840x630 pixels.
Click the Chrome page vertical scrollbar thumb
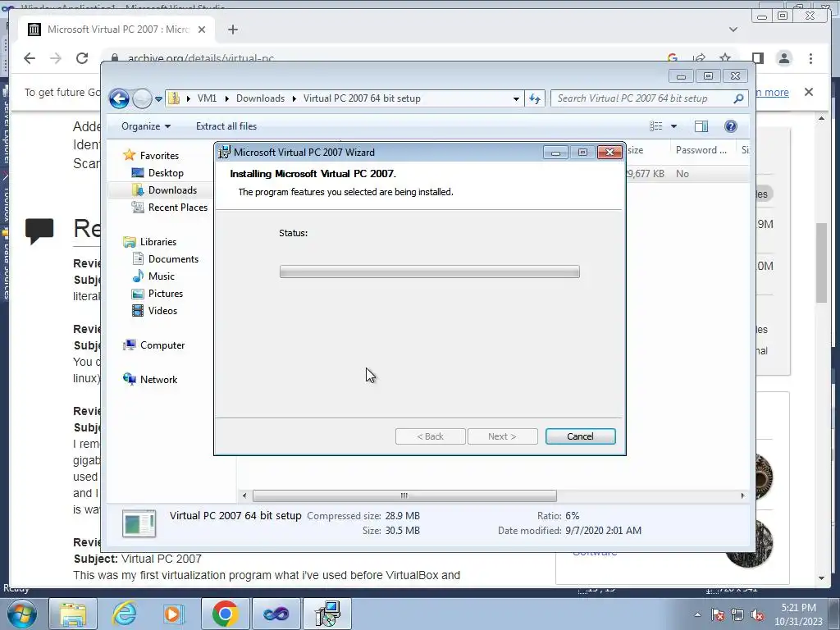[x=822, y=262]
